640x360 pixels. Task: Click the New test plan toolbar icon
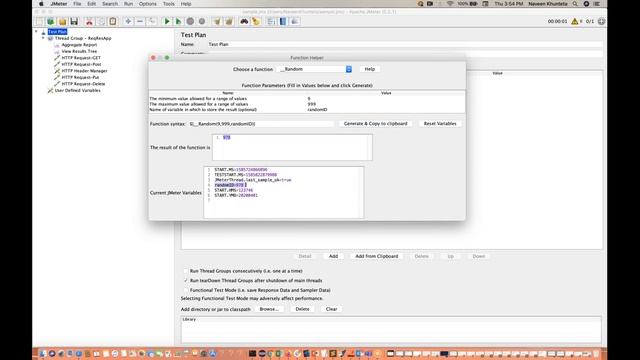[39, 21]
